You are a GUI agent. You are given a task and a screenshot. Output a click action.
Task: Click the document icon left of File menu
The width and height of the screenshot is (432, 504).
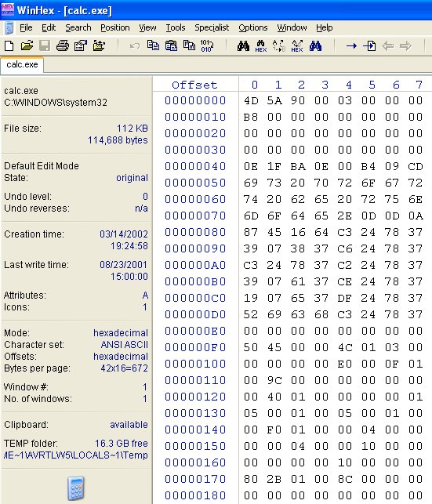[x=9, y=28]
